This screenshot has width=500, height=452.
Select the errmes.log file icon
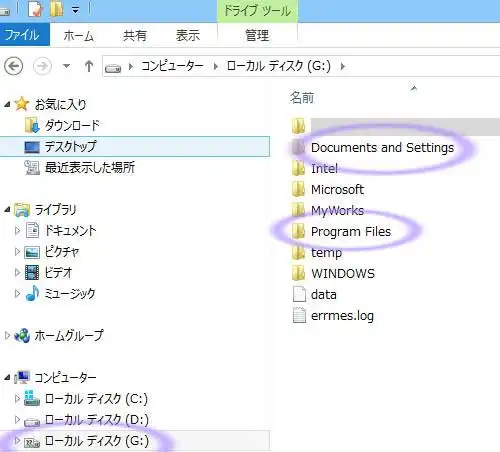[x=299, y=315]
